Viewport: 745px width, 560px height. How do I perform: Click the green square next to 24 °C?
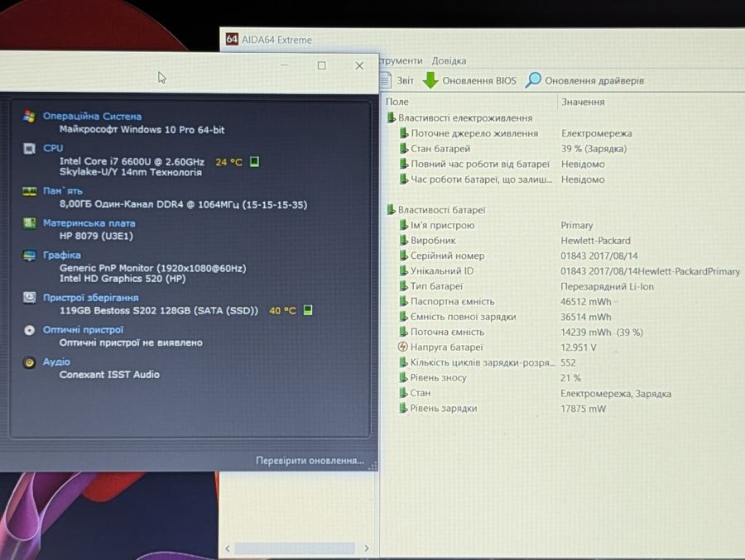(x=255, y=161)
